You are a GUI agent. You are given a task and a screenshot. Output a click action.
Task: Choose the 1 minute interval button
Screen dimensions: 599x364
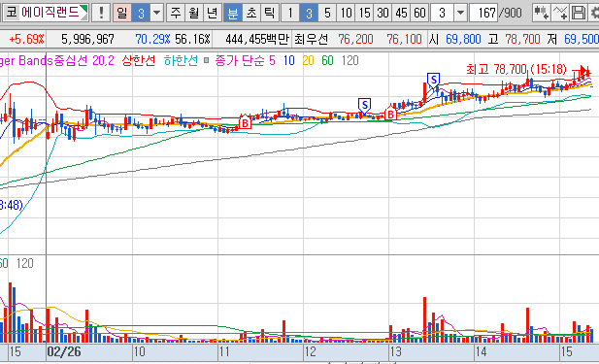[x=290, y=13]
